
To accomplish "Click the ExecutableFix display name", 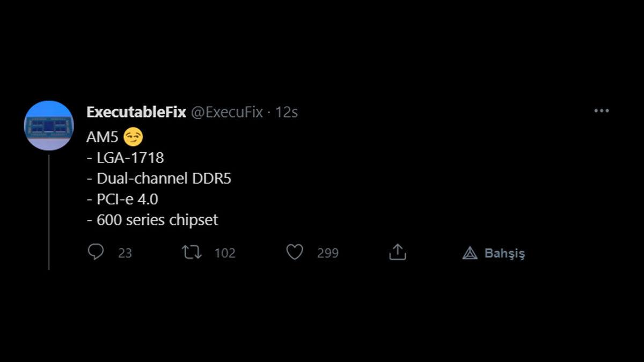I will [x=136, y=112].
